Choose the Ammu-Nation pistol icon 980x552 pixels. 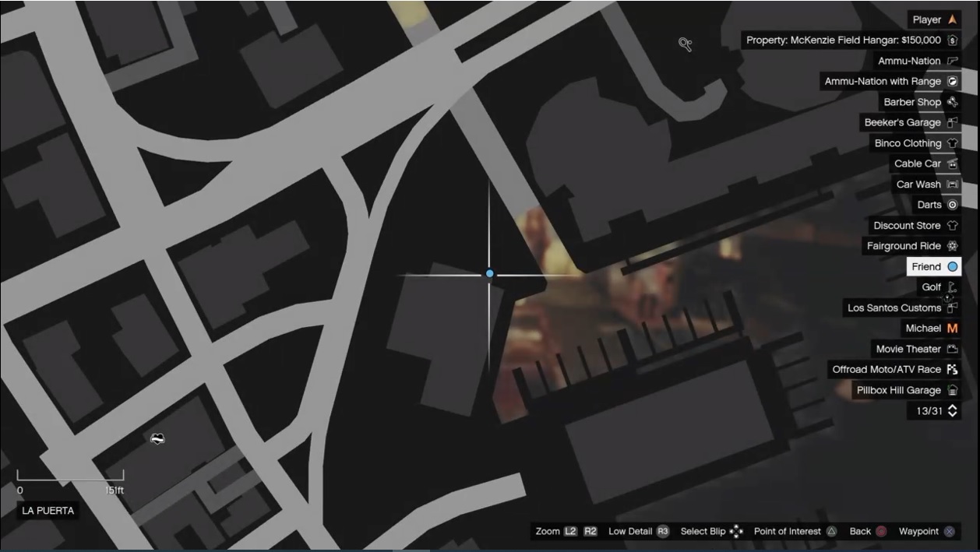(x=952, y=61)
